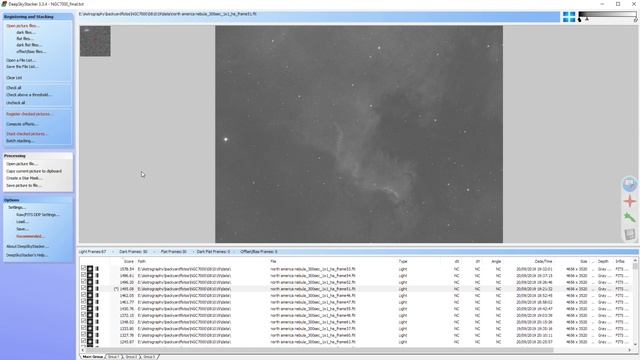Click offset/bias files link
640x360 pixels.
pyautogui.click(x=31, y=51)
